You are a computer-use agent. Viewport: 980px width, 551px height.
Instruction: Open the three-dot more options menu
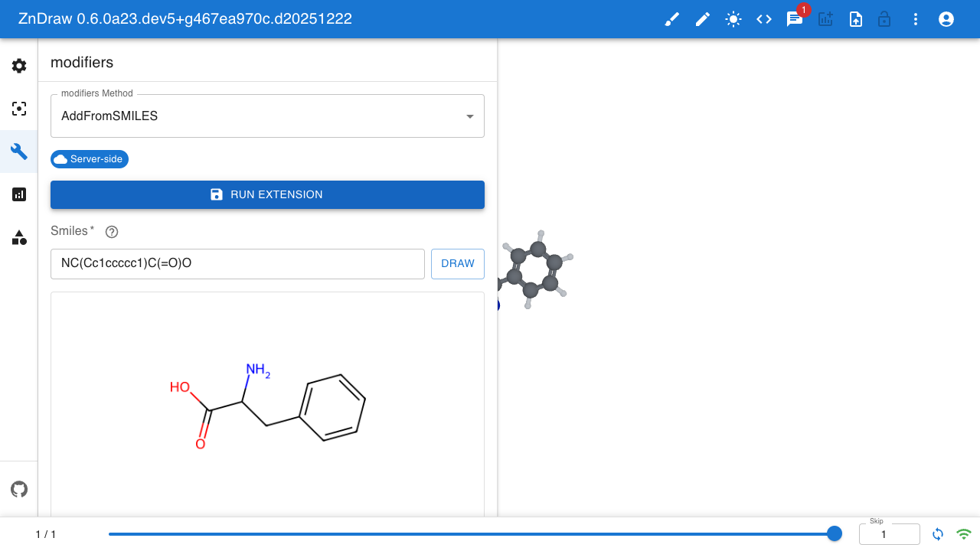pos(916,19)
